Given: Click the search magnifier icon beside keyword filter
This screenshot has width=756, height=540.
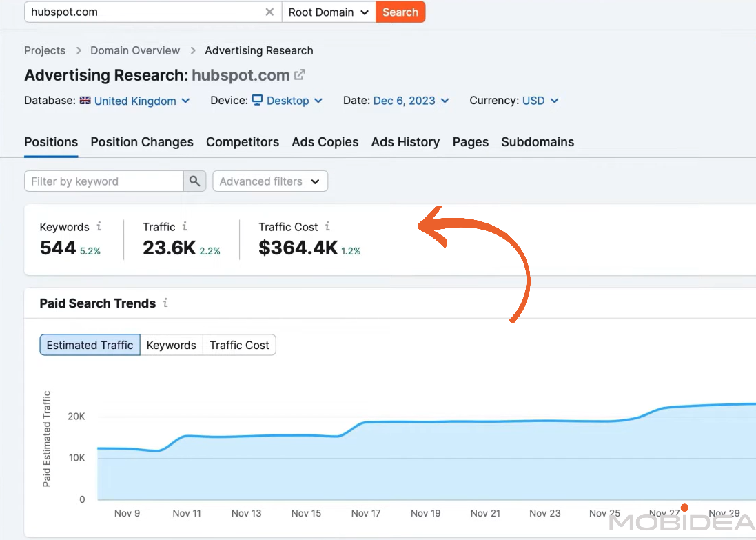Looking at the screenshot, I should [x=194, y=181].
